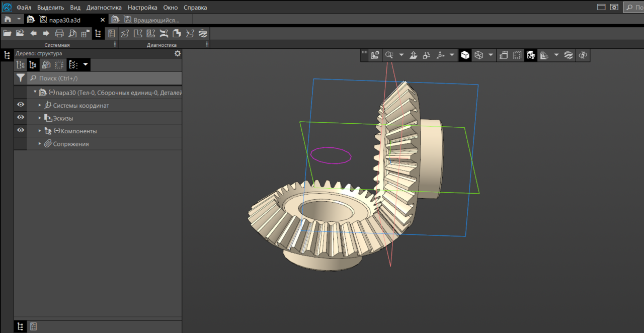This screenshot has width=644, height=333.
Task: Click the tree filter funnel icon
Action: (20, 78)
